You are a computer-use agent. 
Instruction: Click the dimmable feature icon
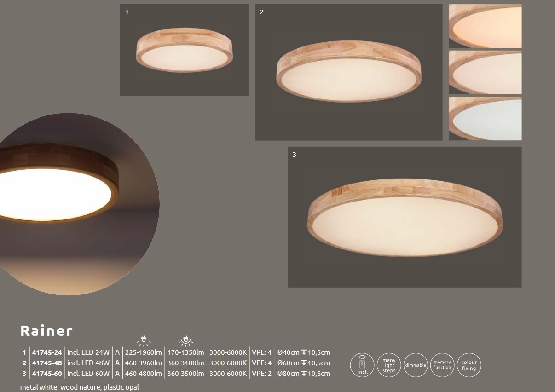click(x=416, y=365)
